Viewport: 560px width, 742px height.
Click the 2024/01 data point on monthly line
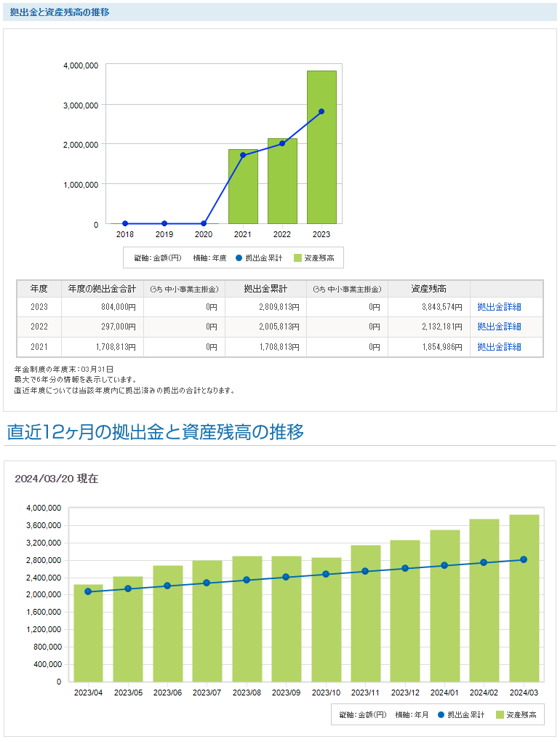444,565
